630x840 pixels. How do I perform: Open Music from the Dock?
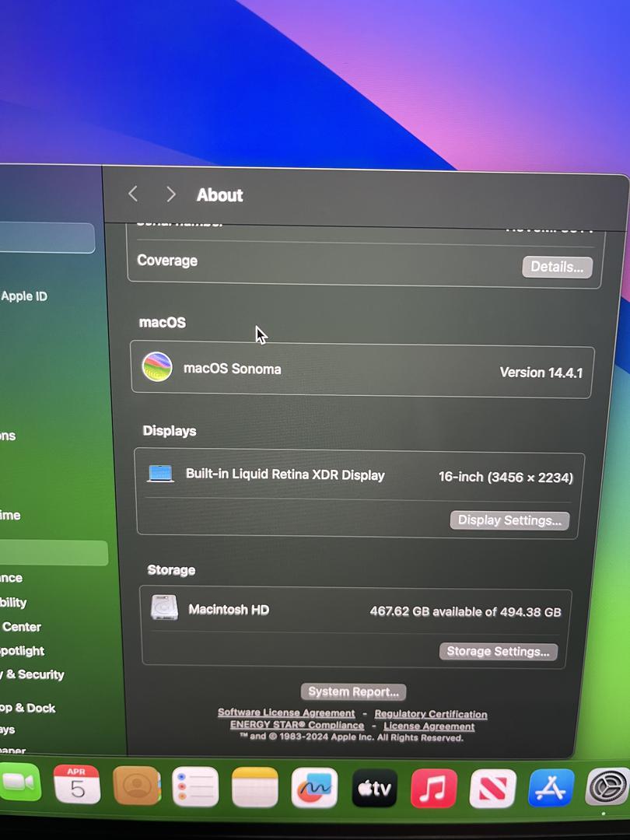pos(434,789)
